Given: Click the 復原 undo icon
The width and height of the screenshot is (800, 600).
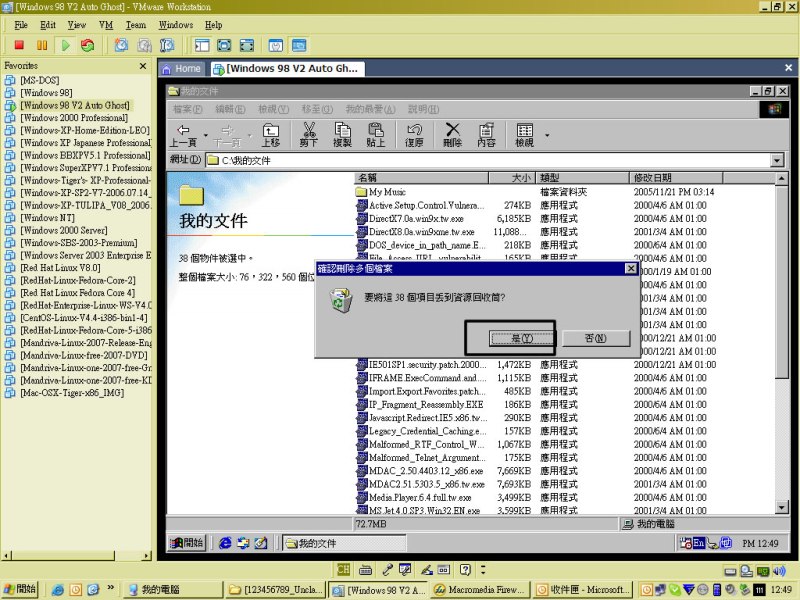Looking at the screenshot, I should coord(414,135).
